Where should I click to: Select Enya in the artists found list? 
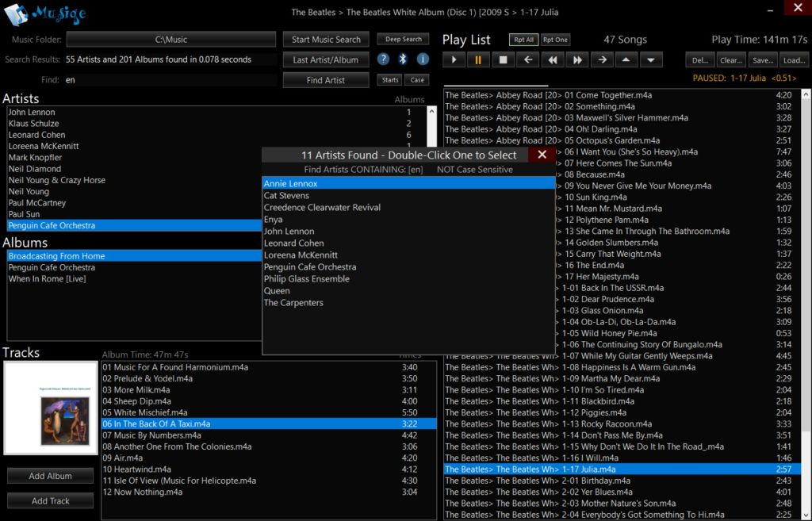click(274, 220)
